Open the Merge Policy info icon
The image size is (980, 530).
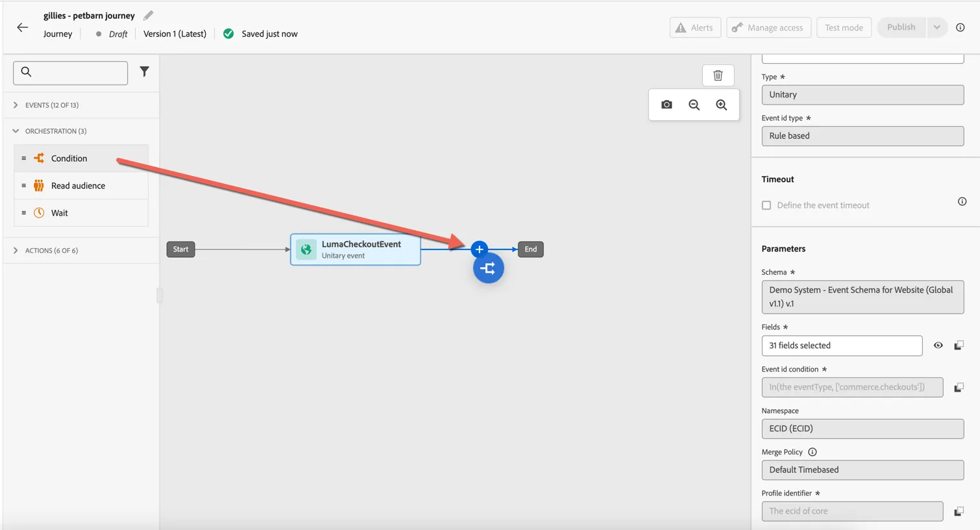tap(812, 452)
